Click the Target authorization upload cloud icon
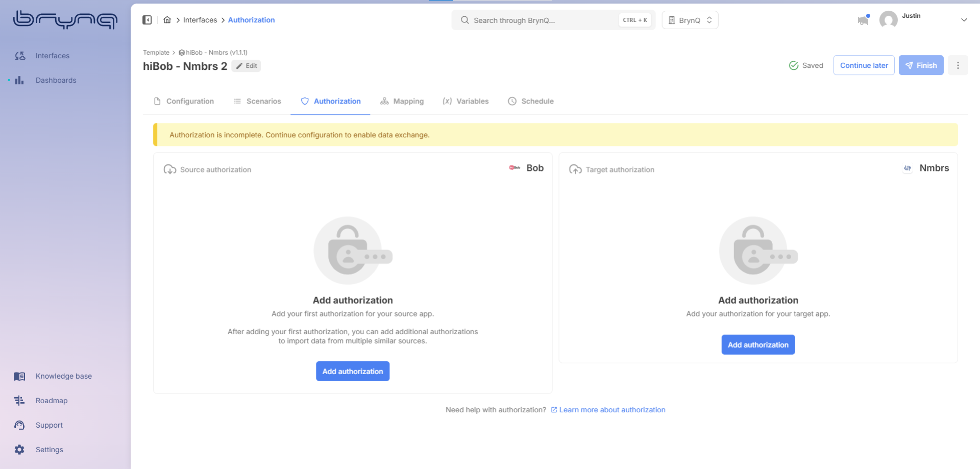Viewport: 980px width, 469px height. click(x=575, y=169)
